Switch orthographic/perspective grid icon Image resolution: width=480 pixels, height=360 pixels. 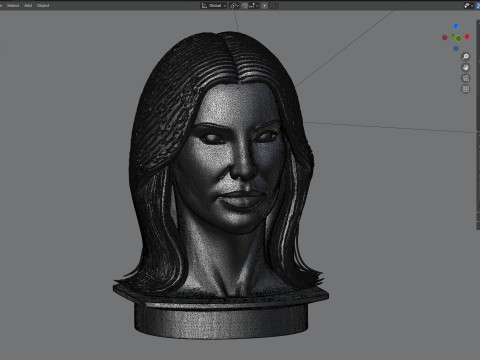466,89
